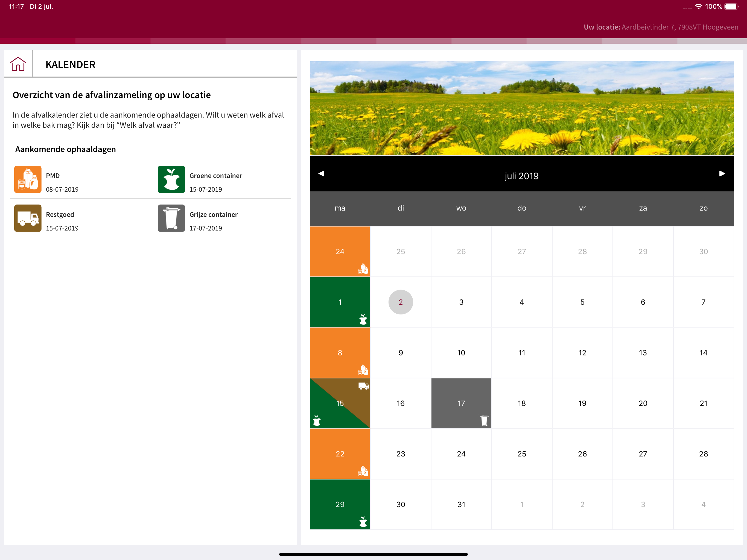The width and height of the screenshot is (747, 560).
Task: Tap the home indicator bar at bottom
Action: click(x=373, y=554)
